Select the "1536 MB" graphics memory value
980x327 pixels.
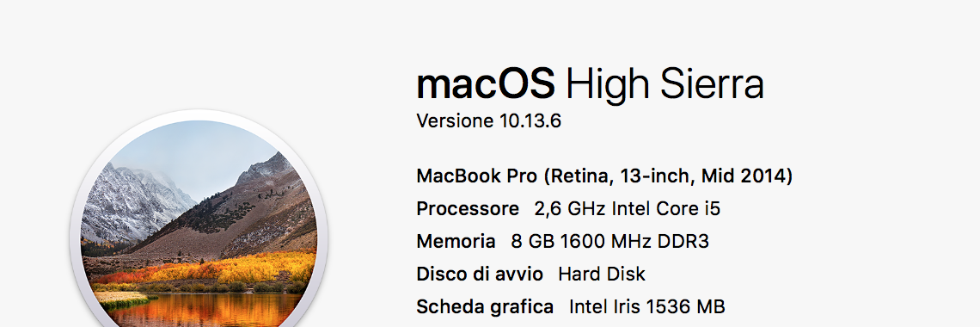click(686, 306)
